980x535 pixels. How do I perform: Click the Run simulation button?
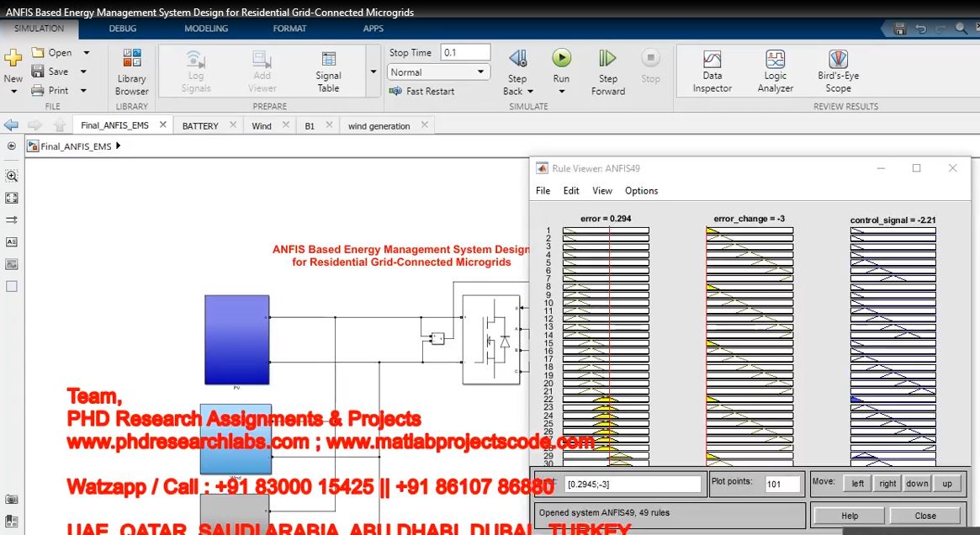(561, 59)
